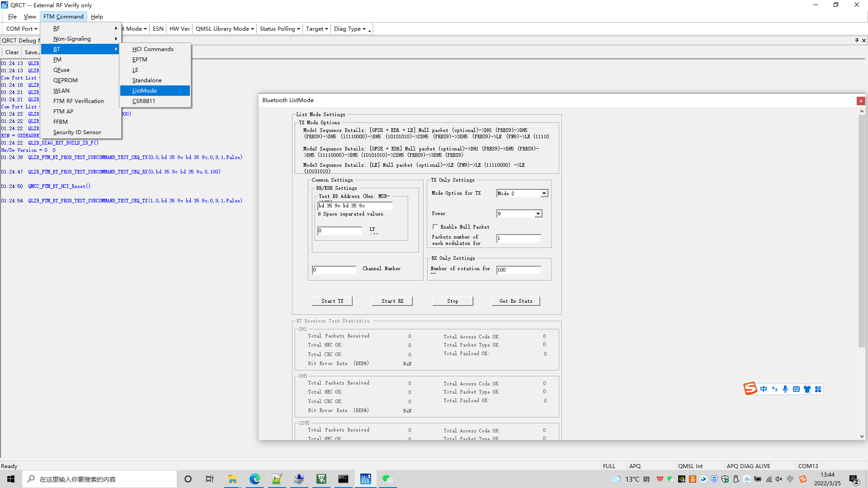Choose HCI Commands in the BT submenu
This screenshot has width=868, height=488.
[x=153, y=49]
